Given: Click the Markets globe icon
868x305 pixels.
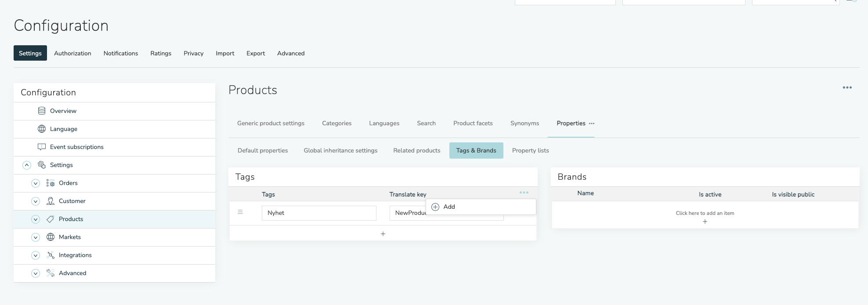Looking at the screenshot, I should tap(51, 237).
